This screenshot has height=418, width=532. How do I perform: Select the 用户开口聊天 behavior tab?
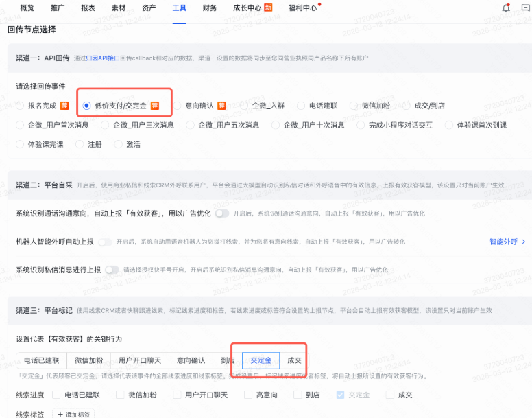point(140,360)
